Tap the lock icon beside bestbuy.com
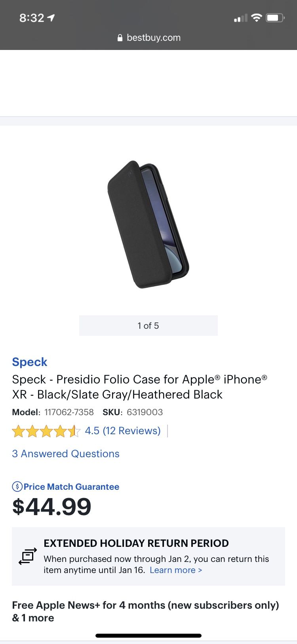297x644 pixels. coord(120,38)
